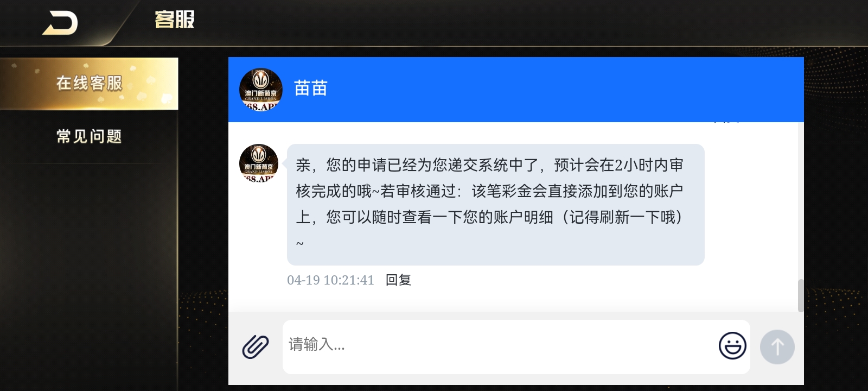This screenshot has width=868, height=391.
Task: Send message with the up-arrow button
Action: click(x=777, y=346)
